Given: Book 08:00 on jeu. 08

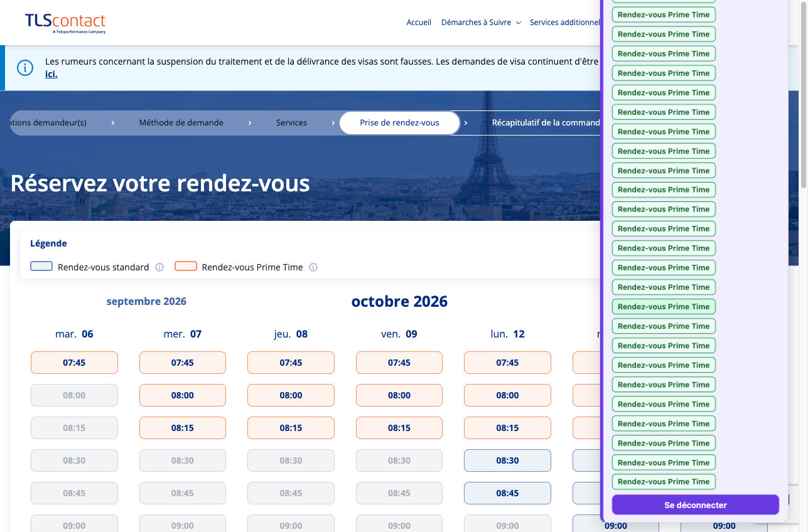Looking at the screenshot, I should [291, 395].
